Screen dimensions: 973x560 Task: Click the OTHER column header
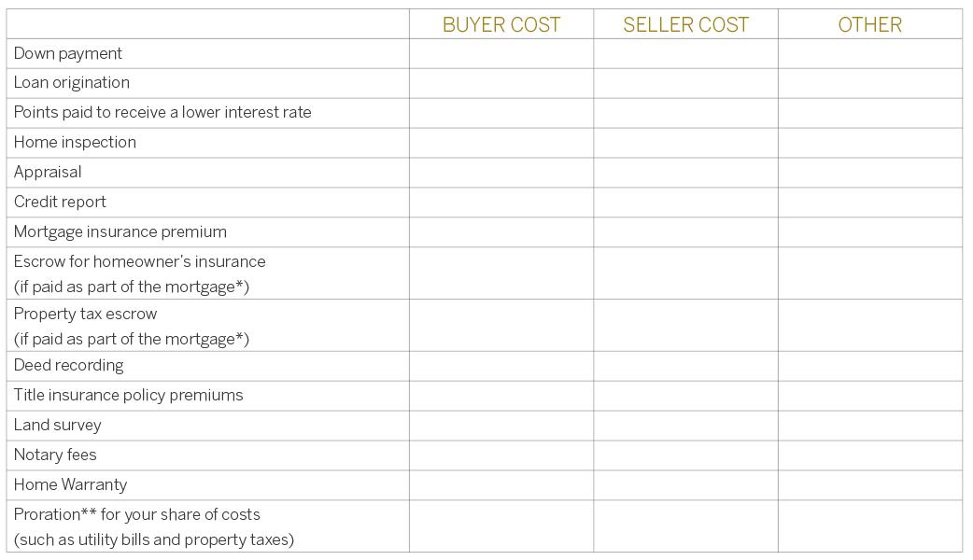[x=869, y=25]
